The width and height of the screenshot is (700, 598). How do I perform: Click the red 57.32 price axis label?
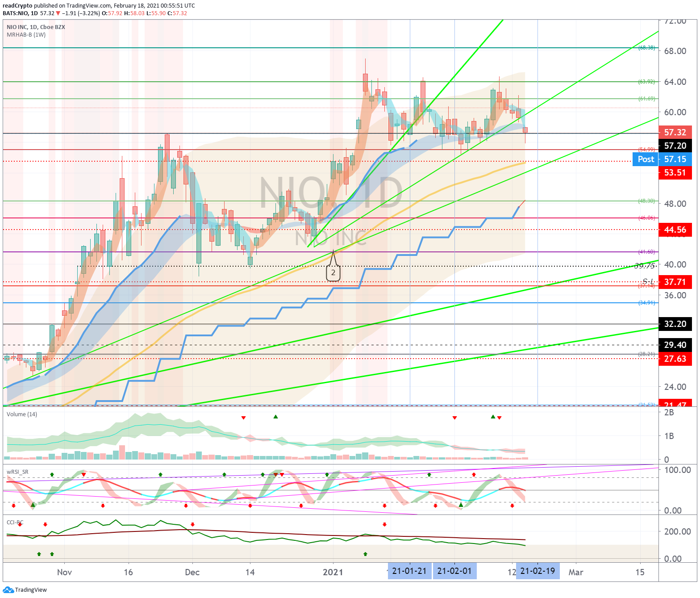[x=675, y=132]
